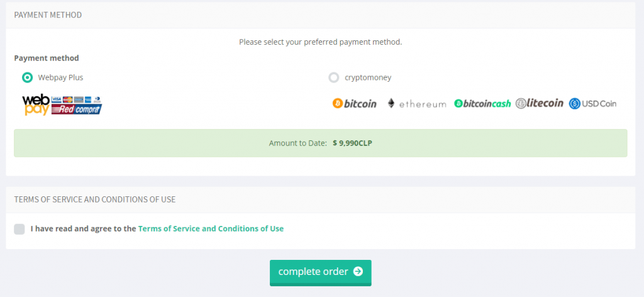Click the Amount to Date green banner

[x=320, y=143]
